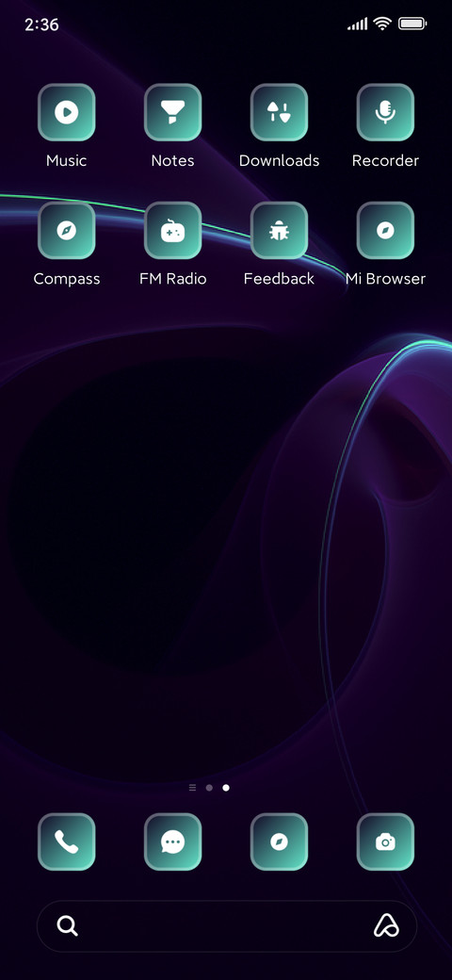
Task: Open the Music app
Action: [x=66, y=112]
